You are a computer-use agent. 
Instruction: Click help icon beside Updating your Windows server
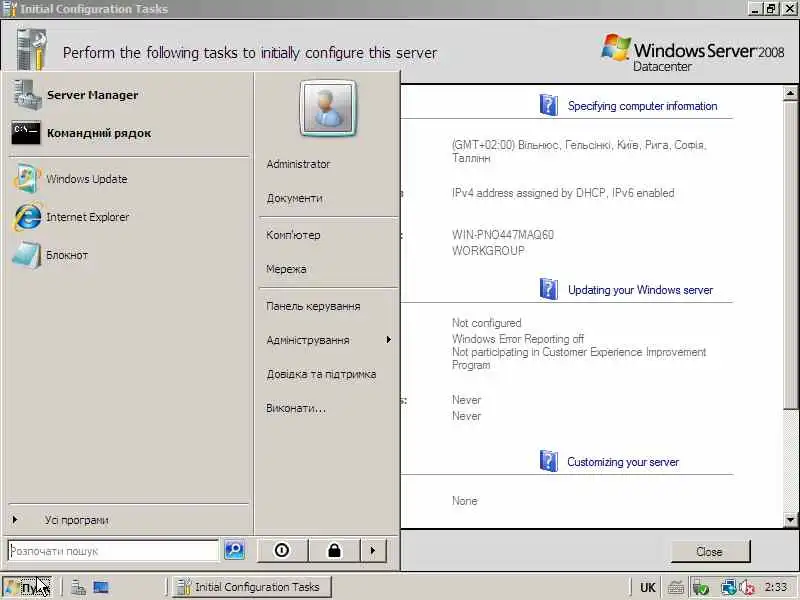(x=548, y=289)
